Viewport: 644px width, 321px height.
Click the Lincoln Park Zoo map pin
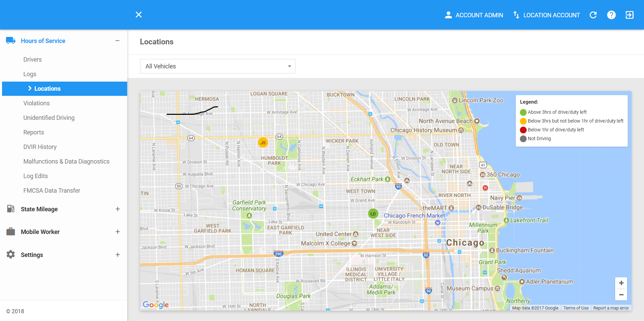(x=455, y=100)
